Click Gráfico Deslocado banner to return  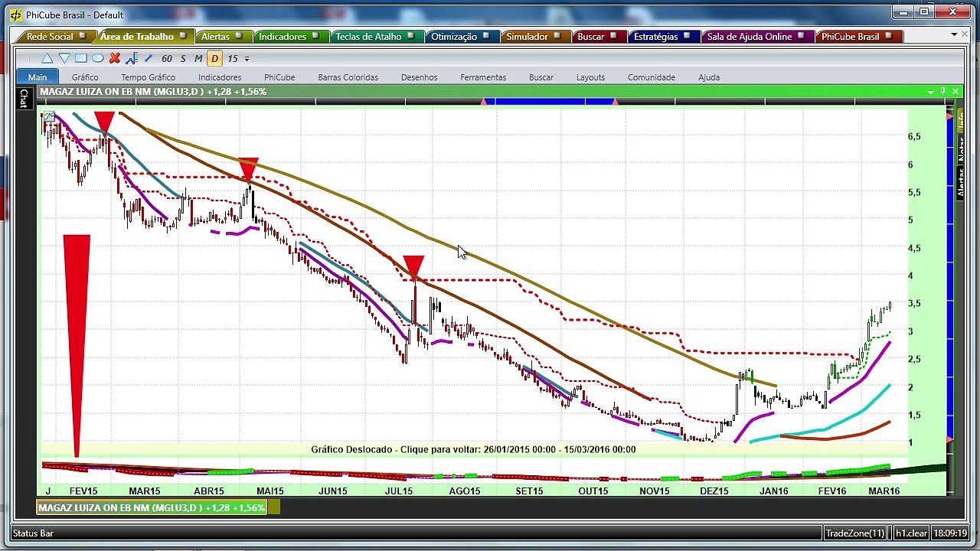[473, 449]
